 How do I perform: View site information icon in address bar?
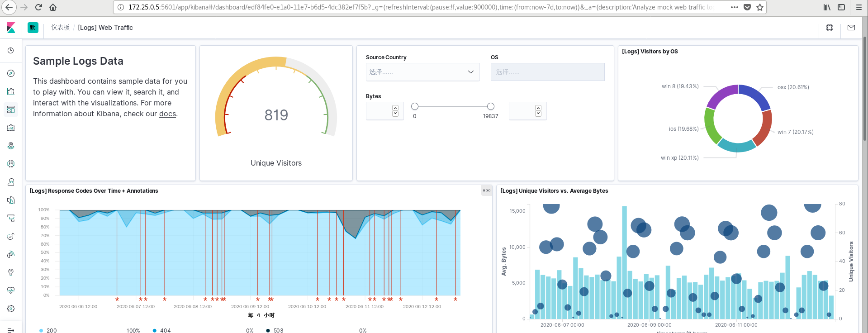click(x=121, y=7)
